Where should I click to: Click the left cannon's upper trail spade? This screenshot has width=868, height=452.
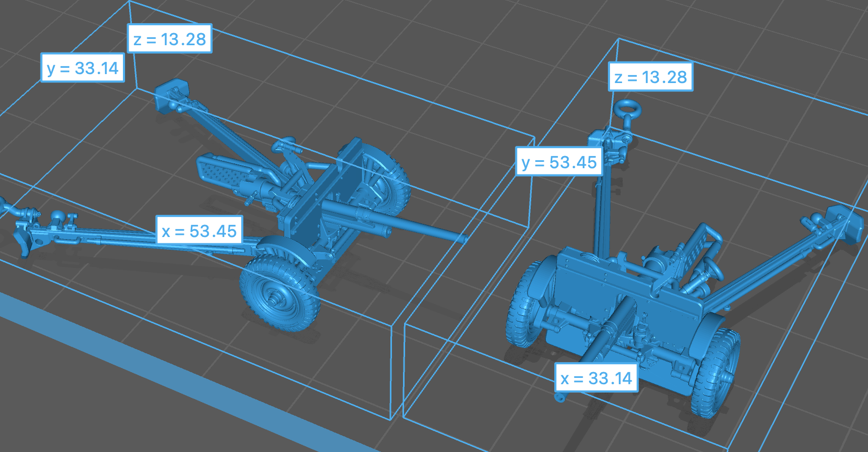click(x=172, y=92)
